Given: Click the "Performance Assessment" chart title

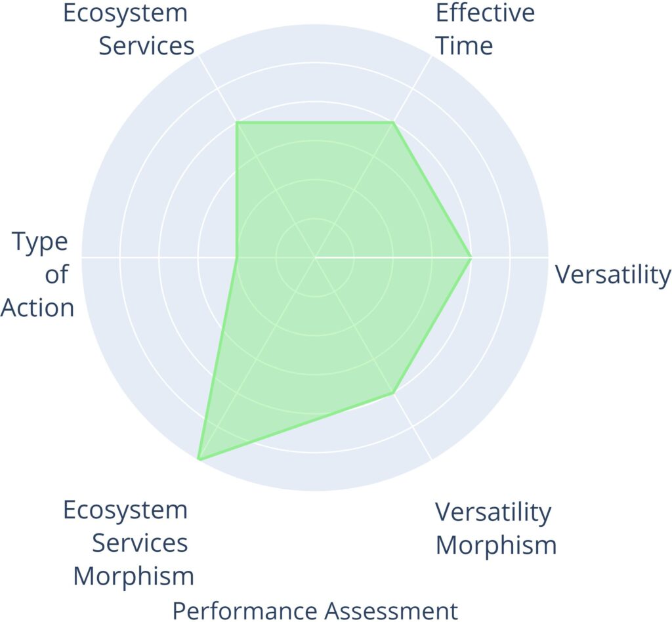Looking at the screenshot, I should [315, 610].
